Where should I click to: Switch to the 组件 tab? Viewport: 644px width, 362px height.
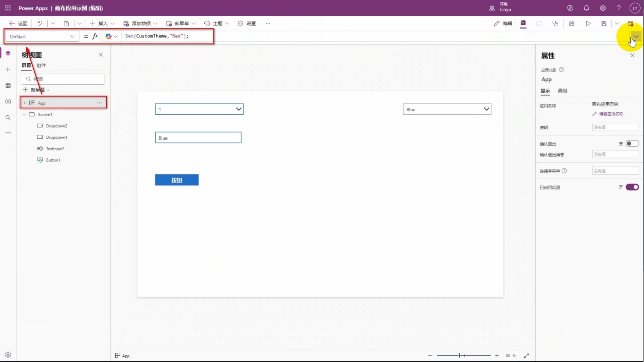pos(41,65)
